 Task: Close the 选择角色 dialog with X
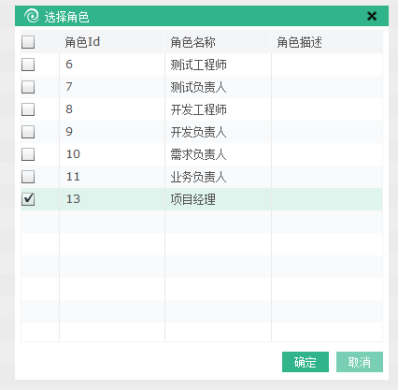tap(372, 16)
